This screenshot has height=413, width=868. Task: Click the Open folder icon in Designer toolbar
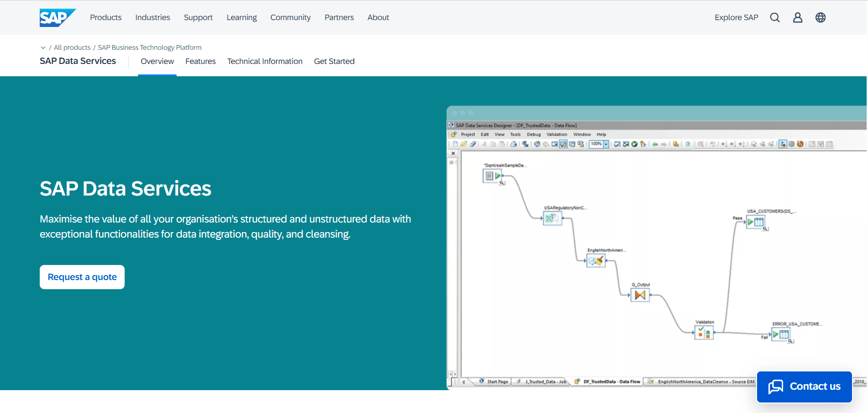pos(464,144)
